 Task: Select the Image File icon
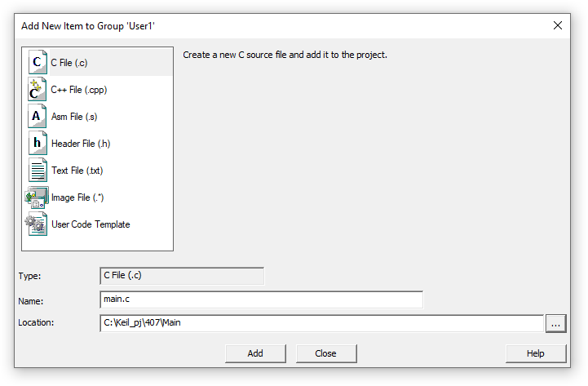tap(37, 197)
